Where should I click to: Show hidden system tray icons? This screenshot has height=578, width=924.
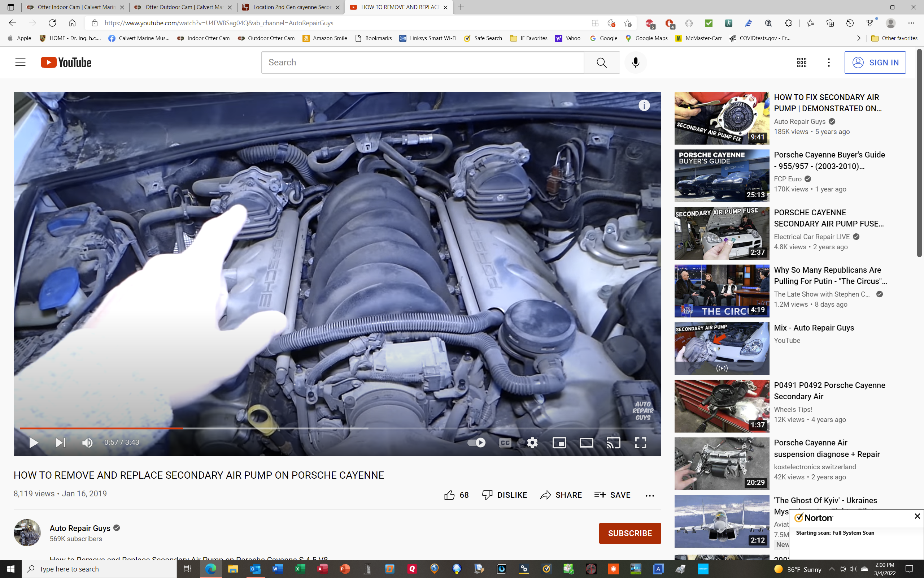click(832, 569)
